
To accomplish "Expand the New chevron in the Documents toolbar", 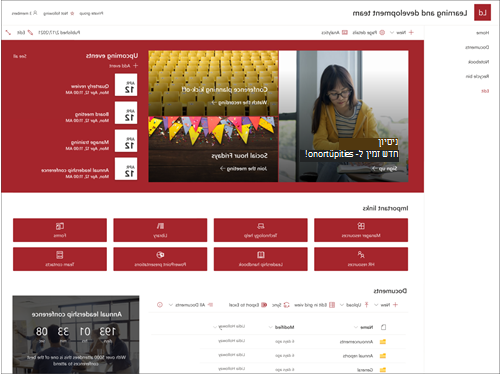I will pyautogui.click(x=376, y=305).
